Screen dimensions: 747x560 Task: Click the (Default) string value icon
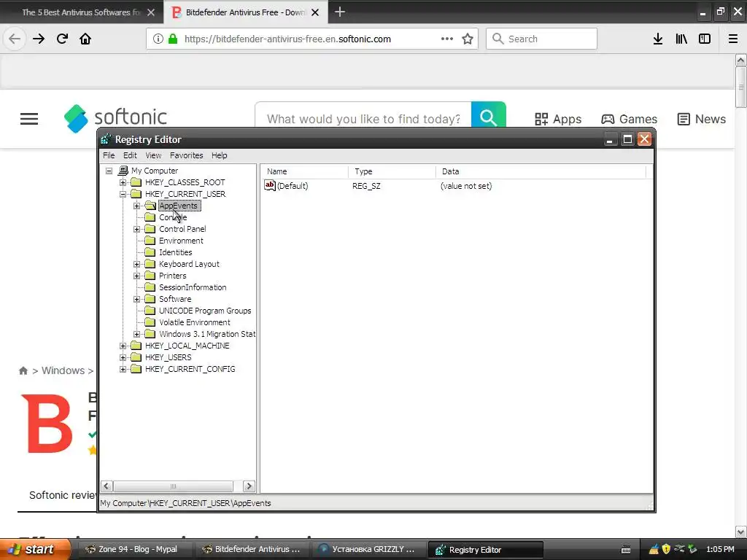click(270, 186)
